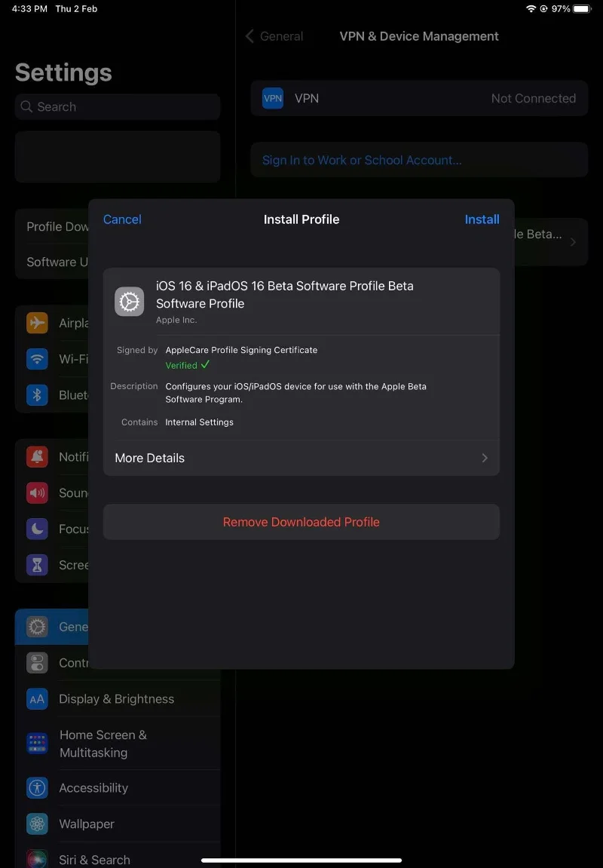Open Wi-Fi settings via its blue icon

pos(36,359)
